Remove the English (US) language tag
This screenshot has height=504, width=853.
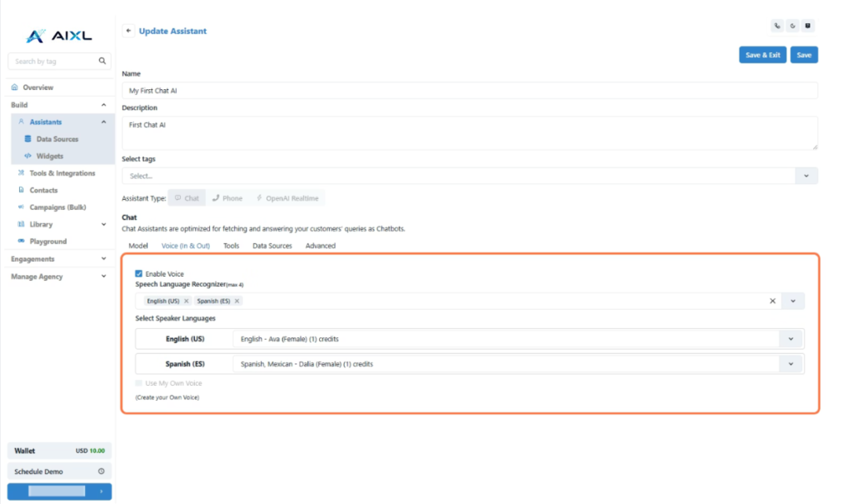click(x=187, y=301)
